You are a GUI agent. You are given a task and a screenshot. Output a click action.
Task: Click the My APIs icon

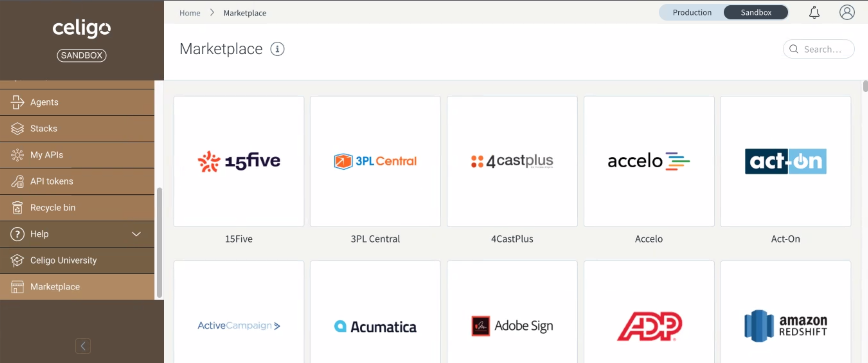pyautogui.click(x=17, y=155)
